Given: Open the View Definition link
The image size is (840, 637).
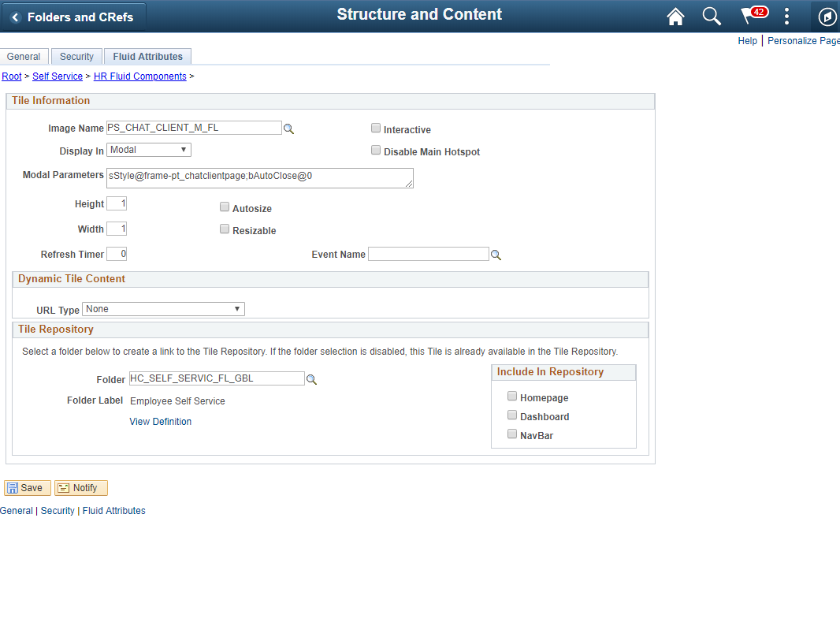Looking at the screenshot, I should click(x=160, y=421).
